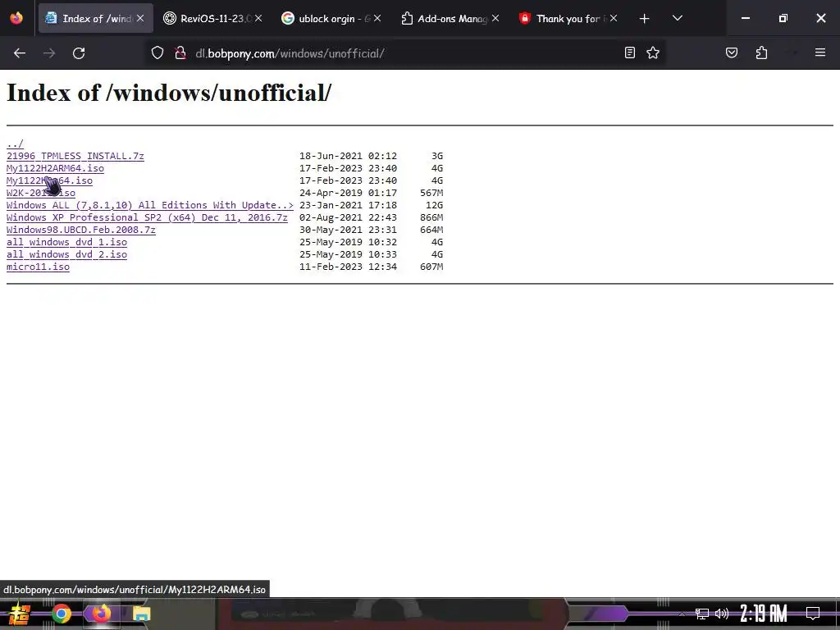Select date text 18-Jun-2021 02:12

348,156
